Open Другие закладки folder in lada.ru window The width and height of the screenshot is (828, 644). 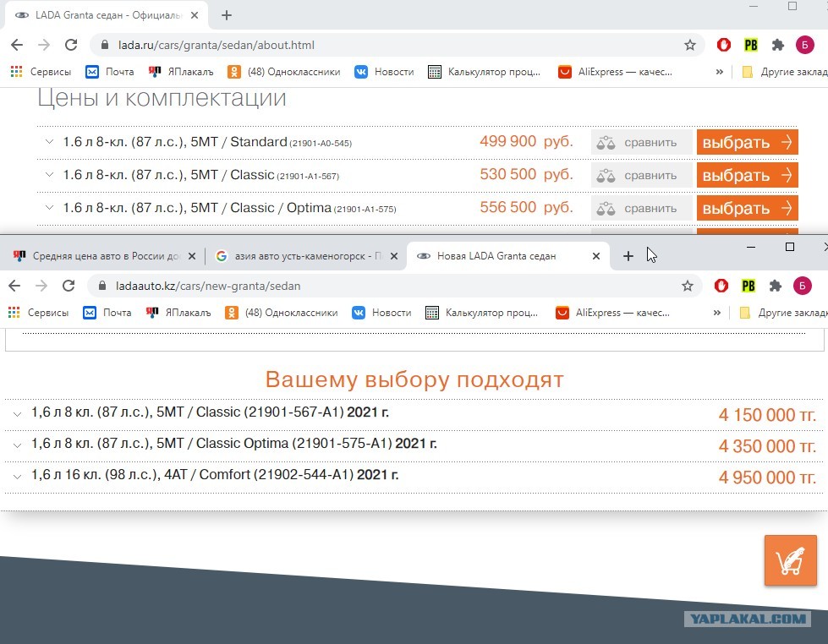coord(784,72)
